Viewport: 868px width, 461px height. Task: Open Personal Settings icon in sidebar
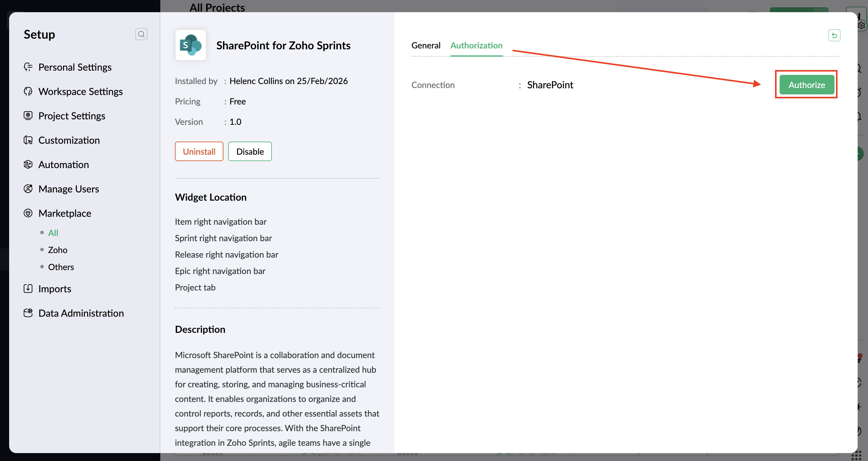point(28,67)
